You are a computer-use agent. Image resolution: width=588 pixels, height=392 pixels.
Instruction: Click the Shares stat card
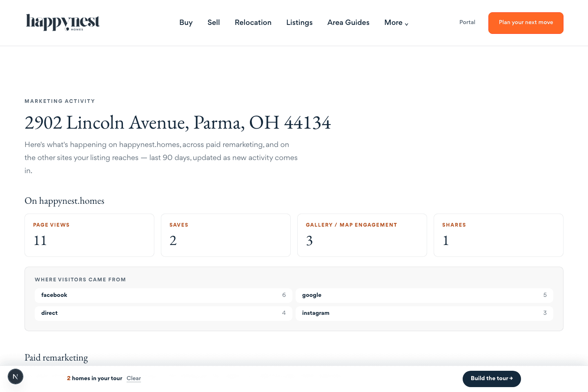[x=499, y=235]
